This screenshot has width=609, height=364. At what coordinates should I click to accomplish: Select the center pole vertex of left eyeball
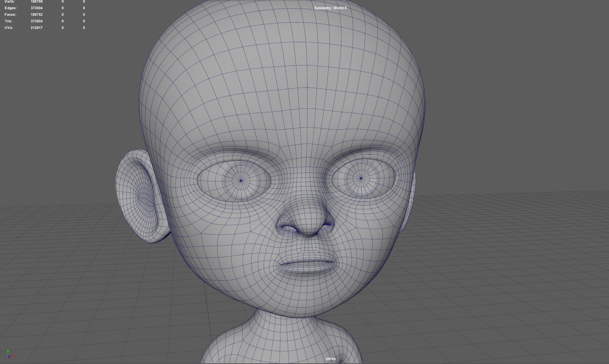[241, 181]
